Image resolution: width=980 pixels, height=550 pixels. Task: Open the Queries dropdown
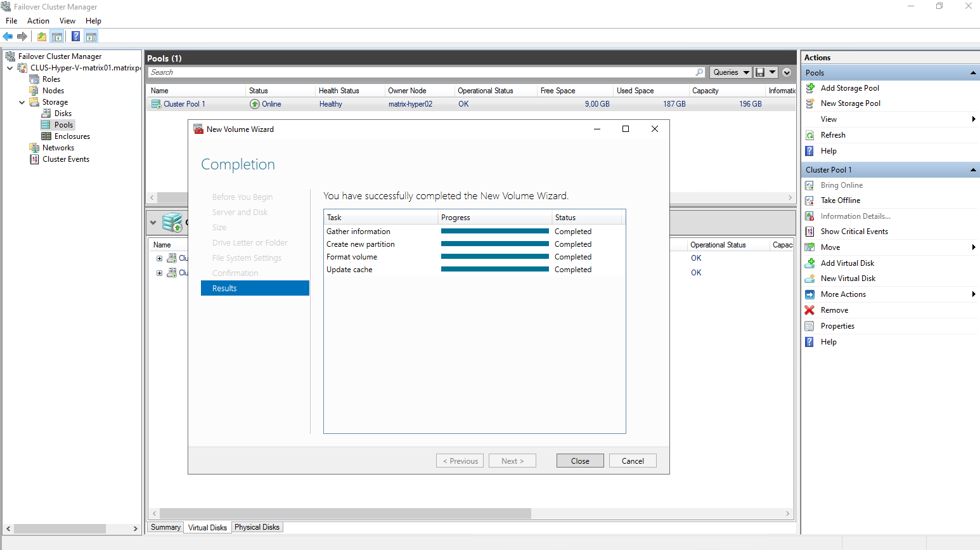(x=730, y=72)
